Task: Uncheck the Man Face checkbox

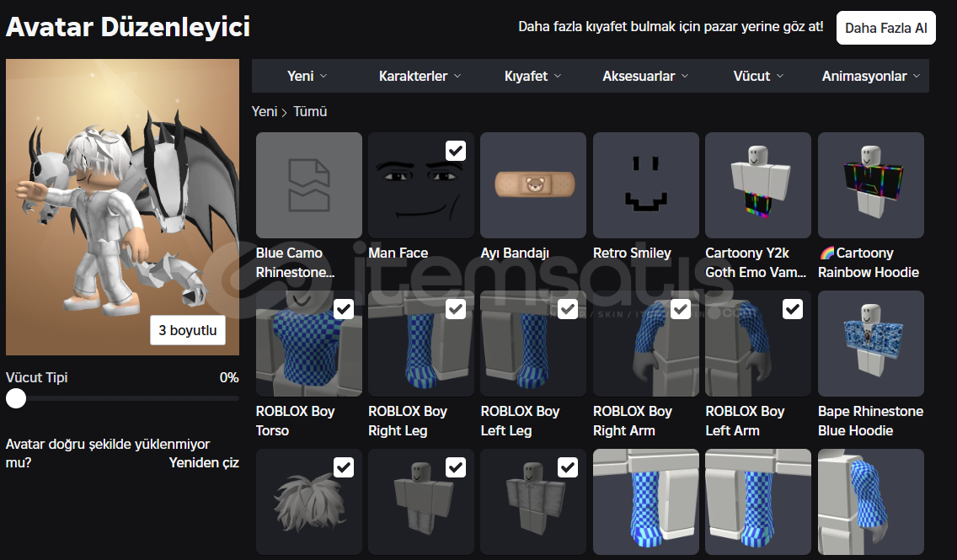Action: click(x=456, y=151)
